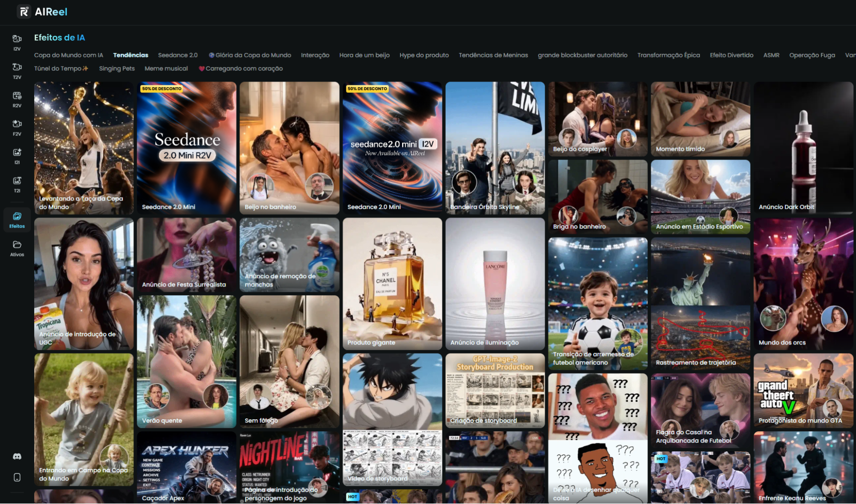Screen dimensions: 856x504
Task: Go to the Efeitos sidebar section
Action: tap(17, 220)
